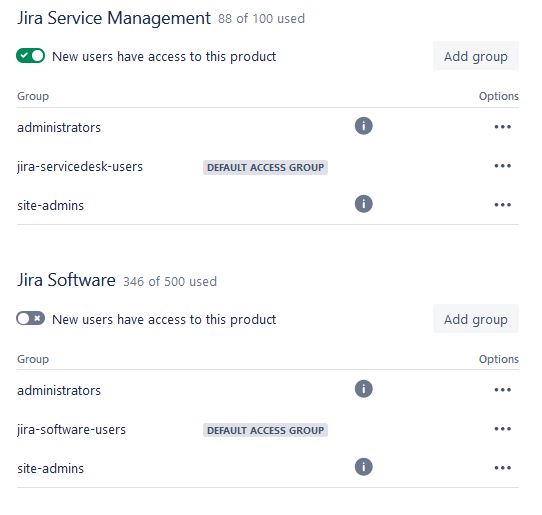Enable new user access for Jira Software

click(30, 318)
